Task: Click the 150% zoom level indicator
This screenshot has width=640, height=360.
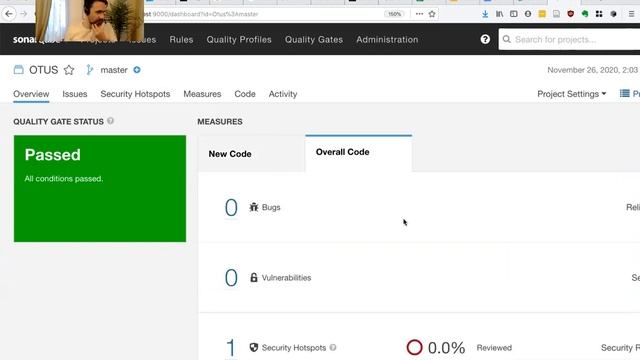Action: [x=394, y=14]
